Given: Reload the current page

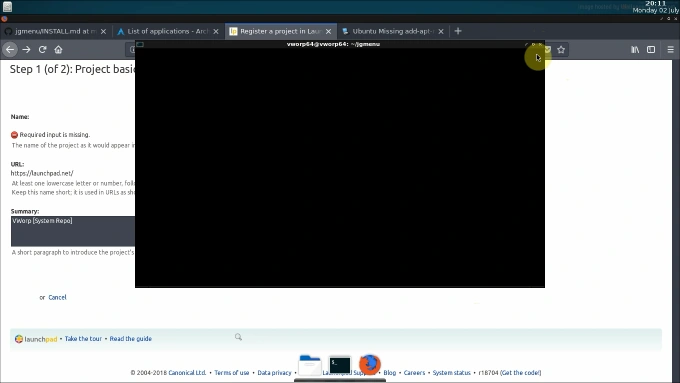Looking at the screenshot, I should pos(42,49).
